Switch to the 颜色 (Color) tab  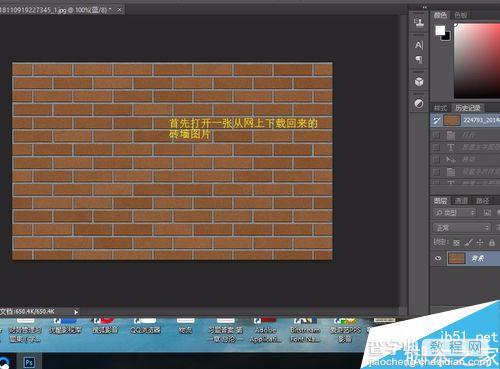(440, 15)
